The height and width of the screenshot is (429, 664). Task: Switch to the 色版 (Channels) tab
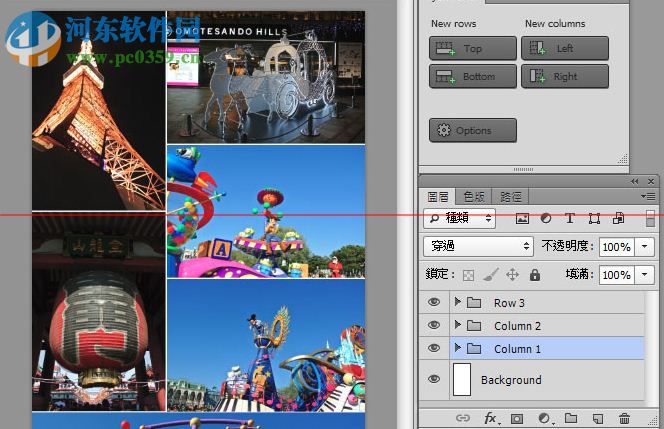(473, 197)
